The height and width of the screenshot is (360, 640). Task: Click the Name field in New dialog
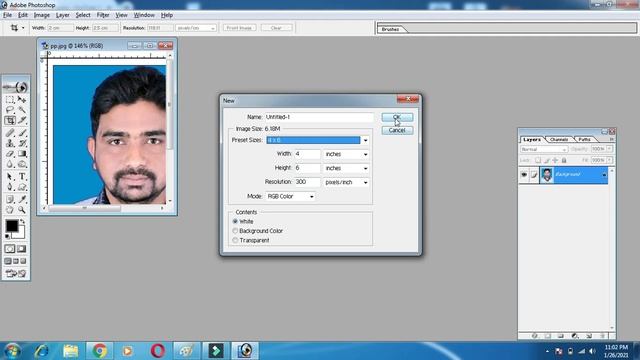coord(319,117)
